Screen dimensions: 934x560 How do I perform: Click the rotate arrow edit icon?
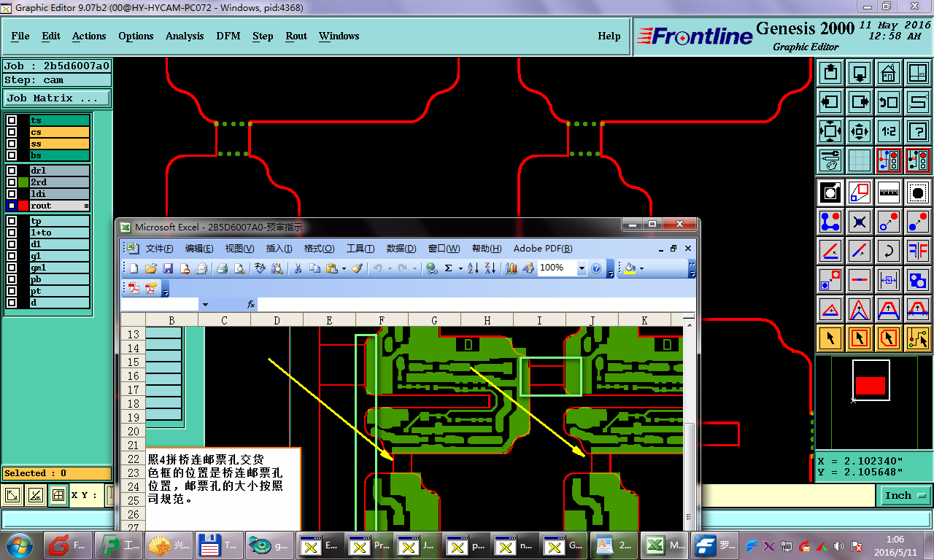888,250
